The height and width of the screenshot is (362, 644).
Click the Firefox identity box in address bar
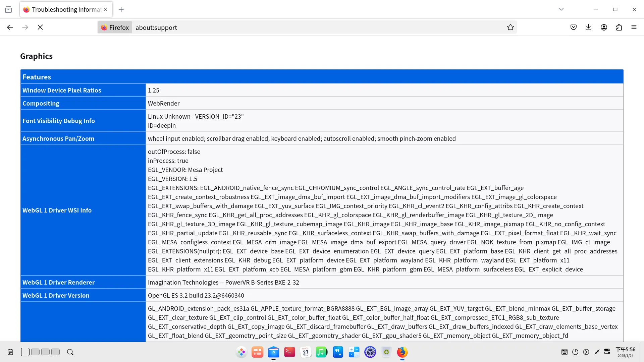pyautogui.click(x=115, y=27)
